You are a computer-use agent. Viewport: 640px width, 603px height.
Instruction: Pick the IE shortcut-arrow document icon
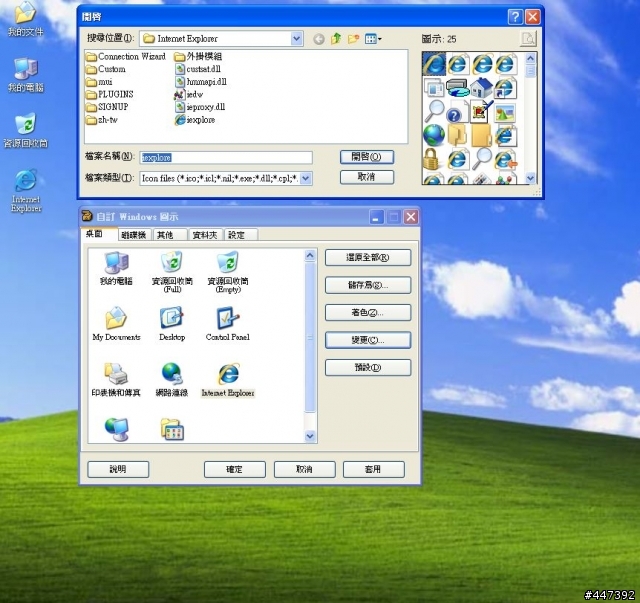[505, 88]
